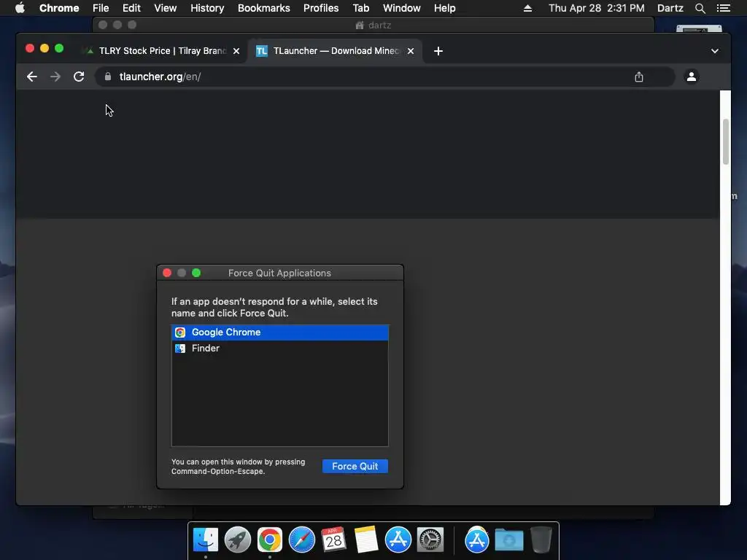The image size is (747, 560).
Task: Click the Force Quit button
Action: click(x=355, y=466)
